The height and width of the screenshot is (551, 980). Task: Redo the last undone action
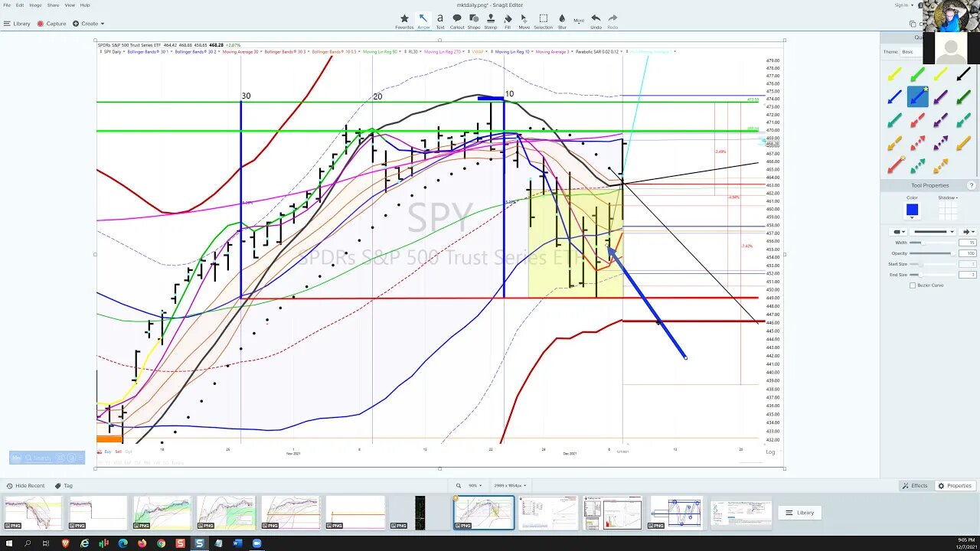click(x=612, y=21)
